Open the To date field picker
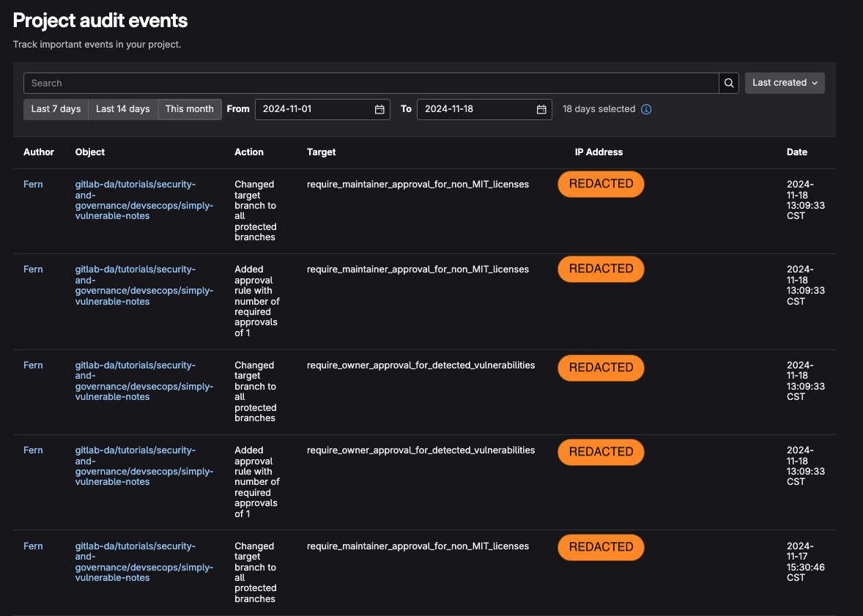Screen dimensions: 863x616 (x=484, y=108)
